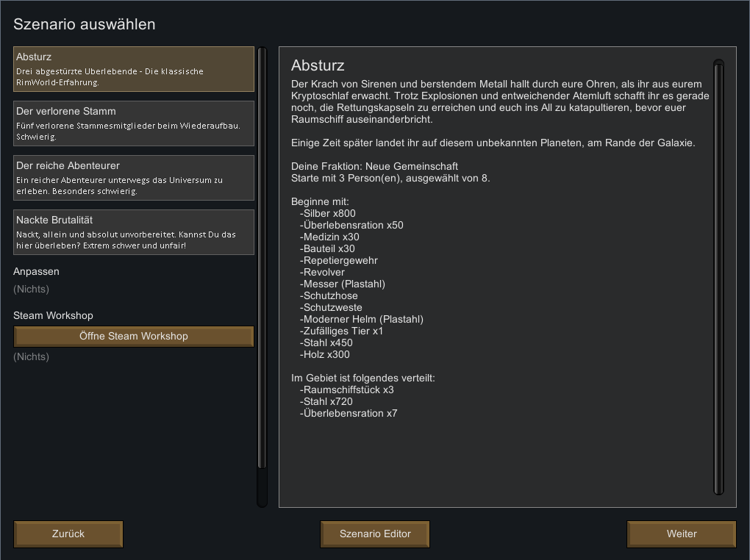
Task: Go back with the Zurück button
Action: click(x=68, y=534)
